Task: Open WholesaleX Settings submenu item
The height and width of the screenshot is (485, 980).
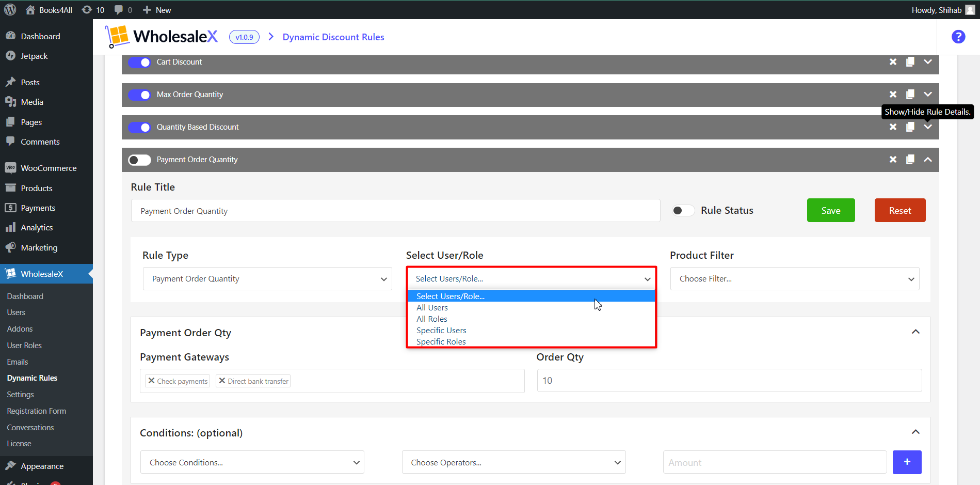Action: [x=20, y=395]
